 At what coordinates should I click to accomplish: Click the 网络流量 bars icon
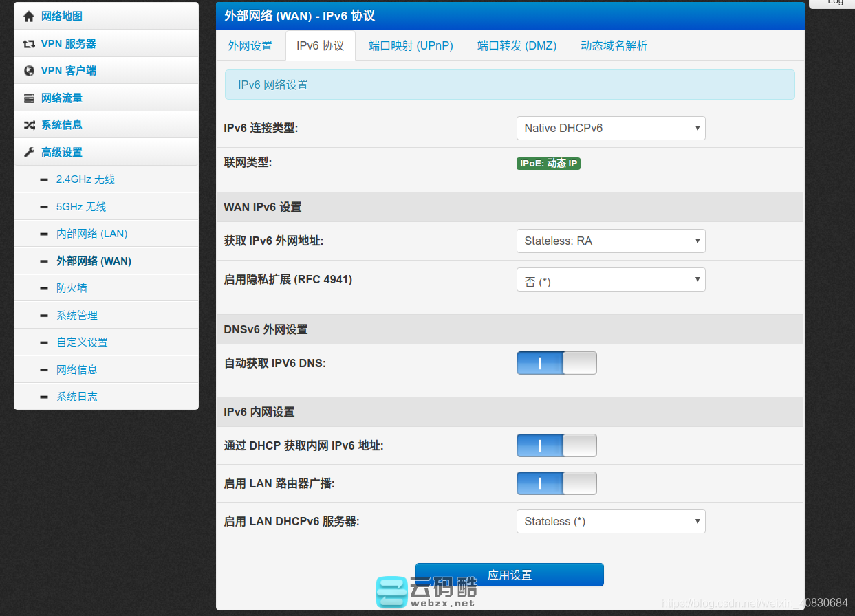pyautogui.click(x=29, y=98)
